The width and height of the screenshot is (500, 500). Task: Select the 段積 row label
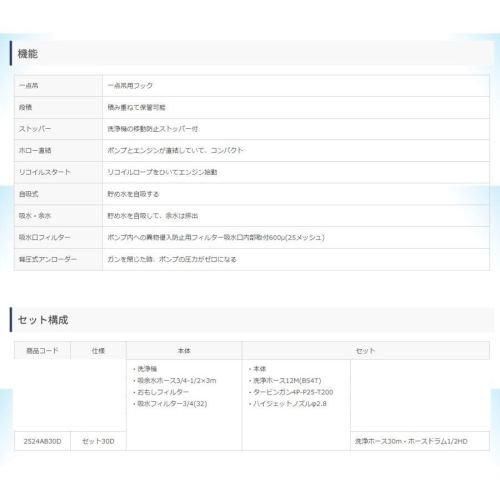[25, 107]
